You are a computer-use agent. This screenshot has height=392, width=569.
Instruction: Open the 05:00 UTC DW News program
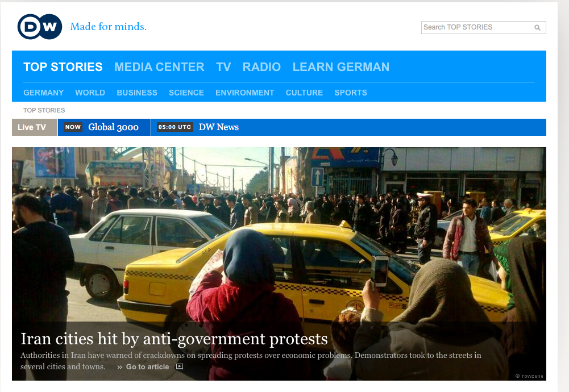[x=198, y=127]
